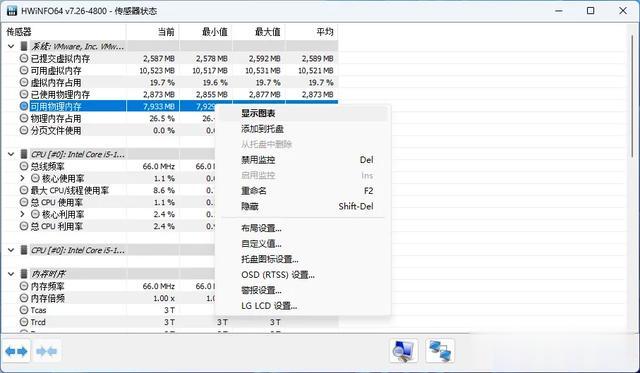This screenshot has height=373, width=640.
Task: Collapse the 内存时序 group
Action: 11,274
